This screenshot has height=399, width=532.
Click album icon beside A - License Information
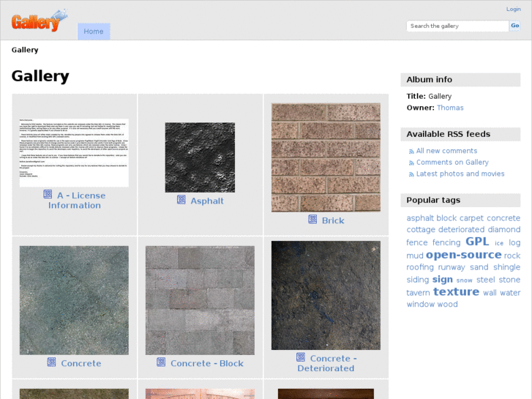(x=48, y=195)
